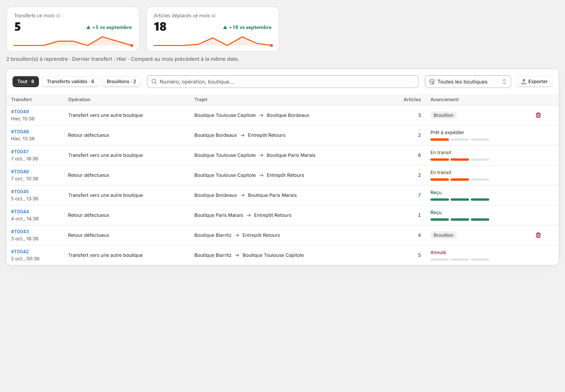Open transfer link #T0043
The width and height of the screenshot is (565, 392).
coord(20,232)
